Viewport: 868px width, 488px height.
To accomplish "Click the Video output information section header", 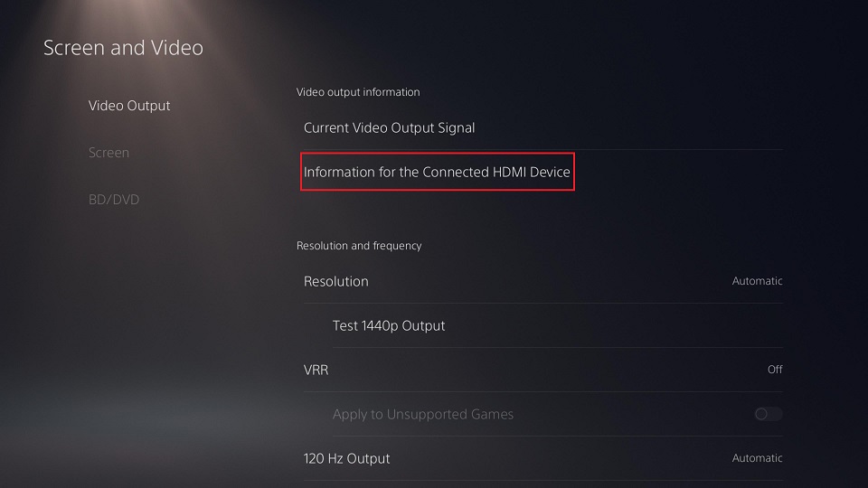I will pos(358,92).
